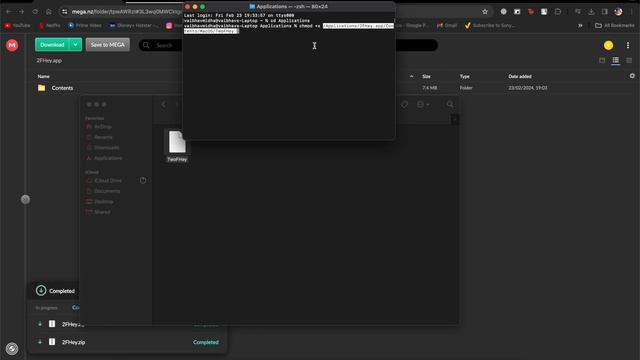
Task: Open the Chrome side panel icon
Action: tap(604, 12)
